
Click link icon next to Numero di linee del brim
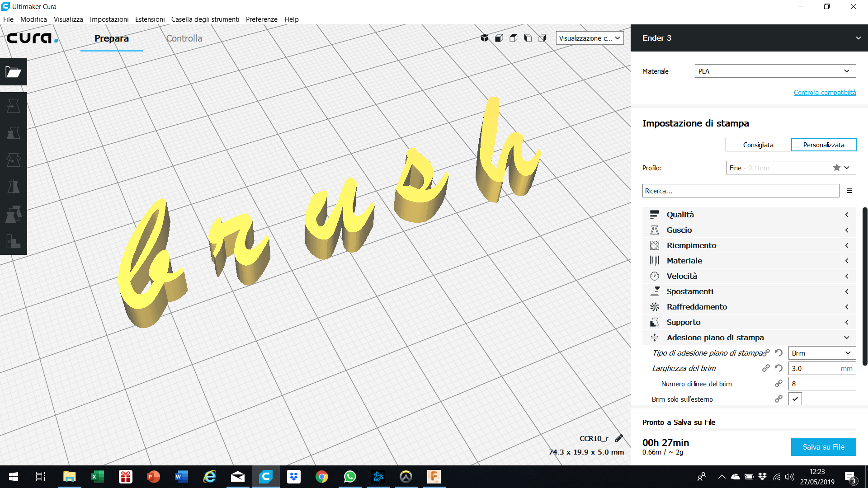[x=778, y=384]
